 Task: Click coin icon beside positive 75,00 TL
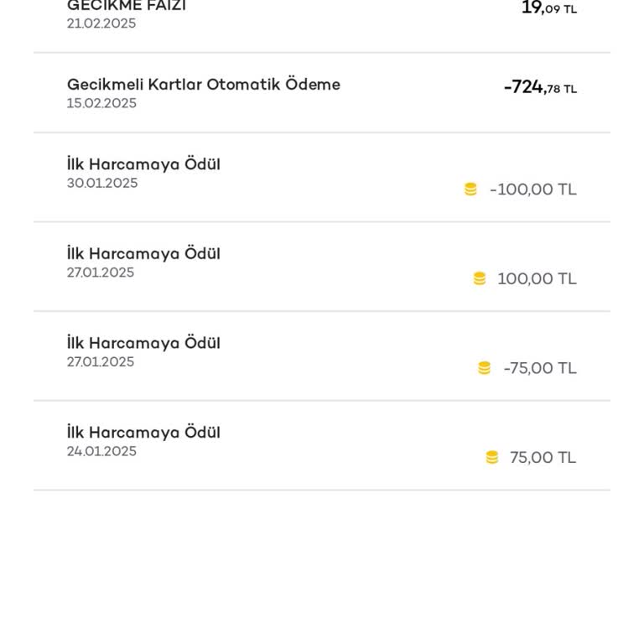[x=492, y=457]
